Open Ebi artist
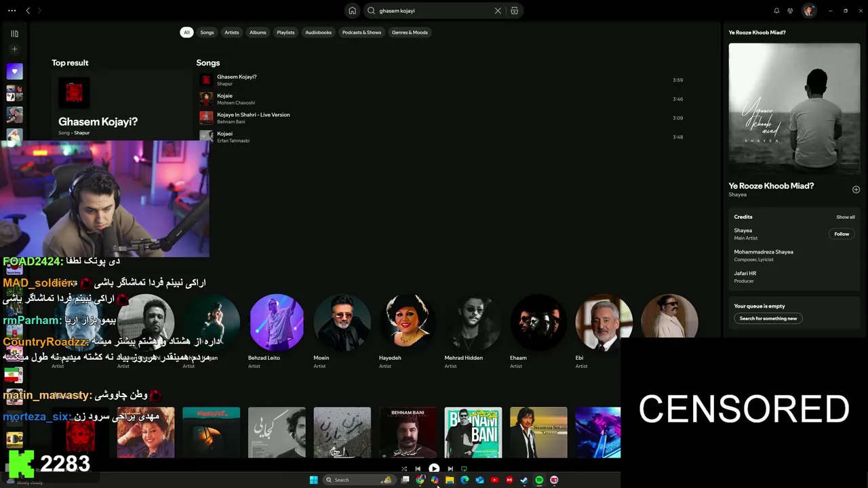The width and height of the screenshot is (868, 488). (x=604, y=332)
